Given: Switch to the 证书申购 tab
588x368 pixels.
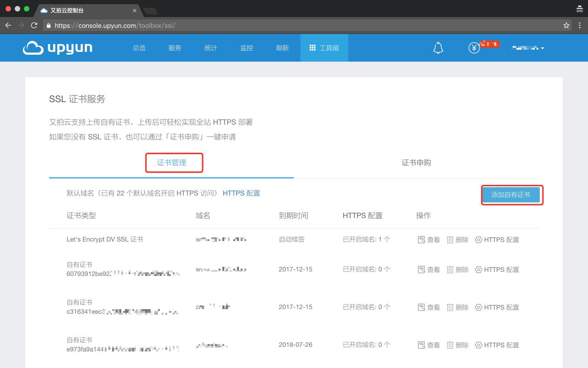Looking at the screenshot, I should 416,163.
